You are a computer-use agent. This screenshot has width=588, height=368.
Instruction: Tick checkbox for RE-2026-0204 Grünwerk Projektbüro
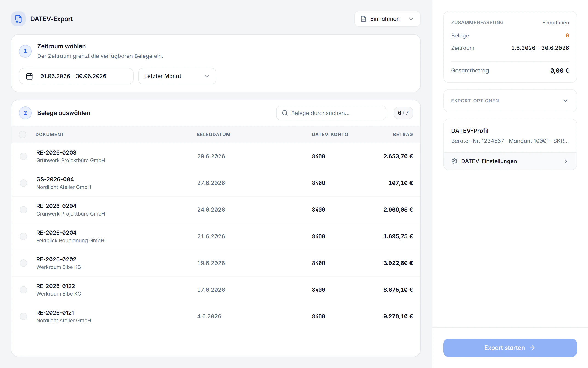click(x=23, y=210)
